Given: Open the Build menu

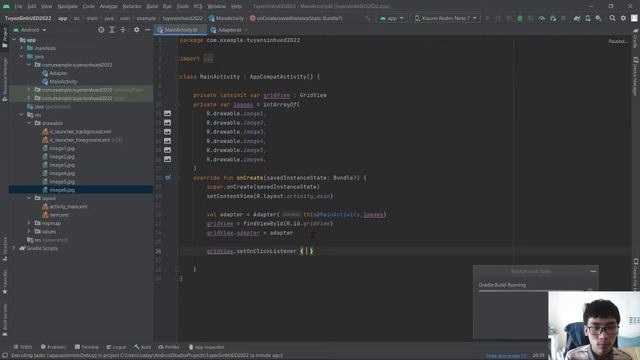Looking at the screenshot, I should 152,6.
